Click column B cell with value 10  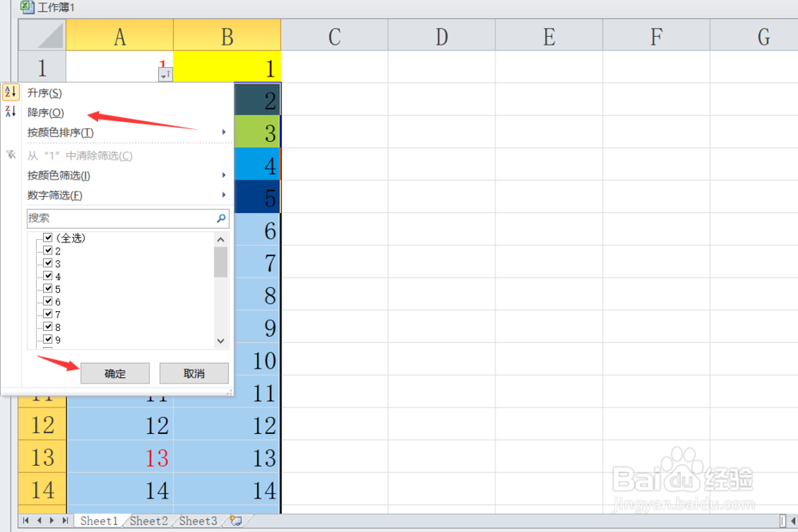coord(257,360)
